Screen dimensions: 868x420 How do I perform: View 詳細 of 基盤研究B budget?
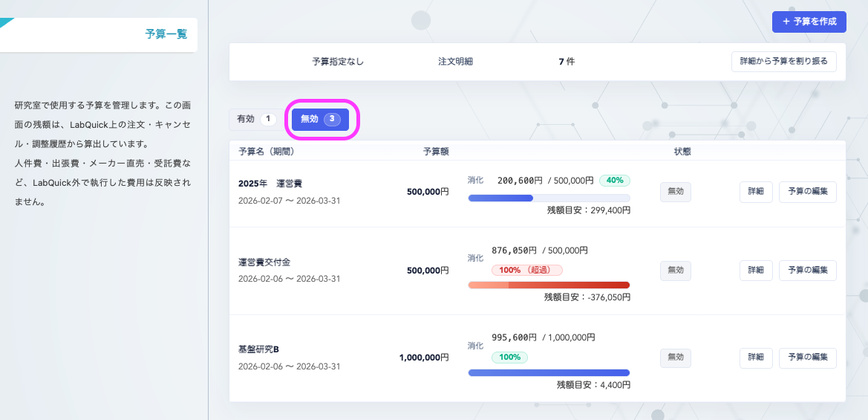pyautogui.click(x=756, y=358)
